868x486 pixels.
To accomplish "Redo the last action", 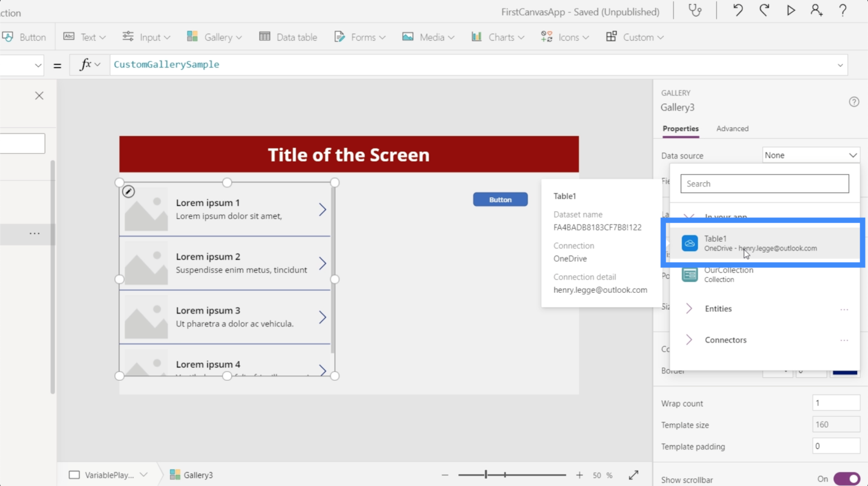I will pos(764,10).
